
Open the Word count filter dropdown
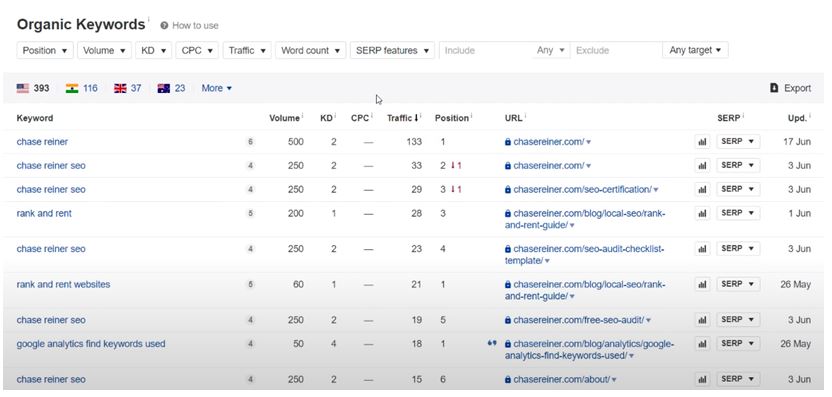(310, 50)
